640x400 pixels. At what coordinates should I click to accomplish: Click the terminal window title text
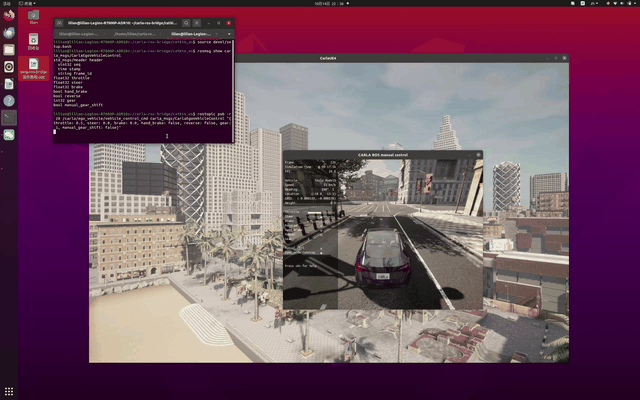pos(122,23)
